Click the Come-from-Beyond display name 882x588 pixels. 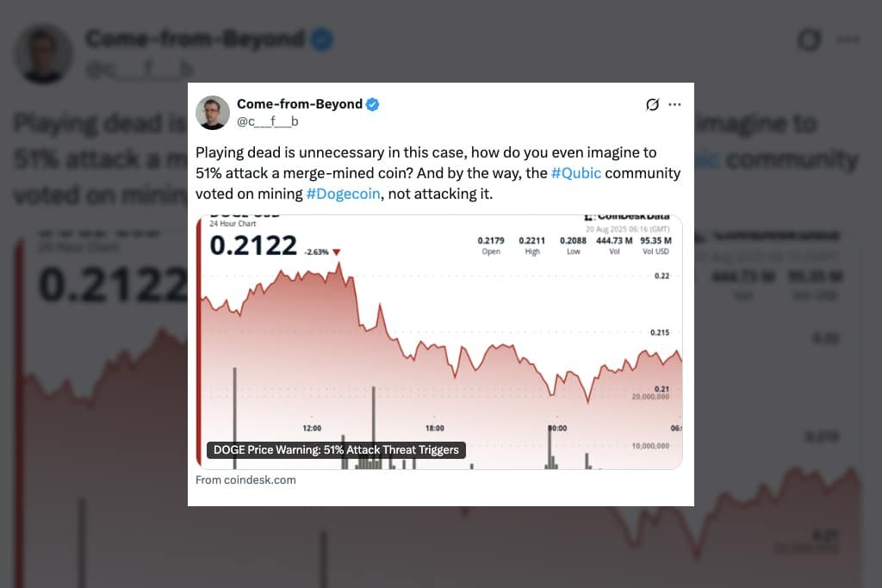[299, 104]
